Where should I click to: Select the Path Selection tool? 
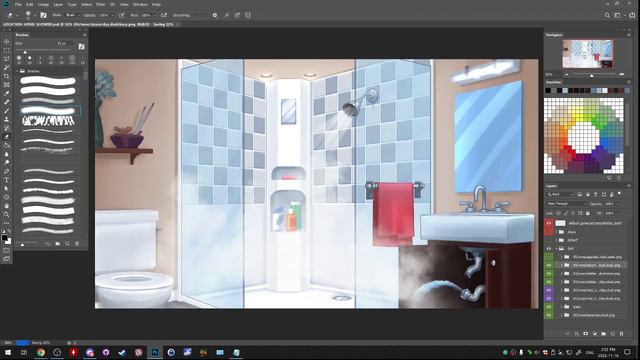[x=7, y=188]
